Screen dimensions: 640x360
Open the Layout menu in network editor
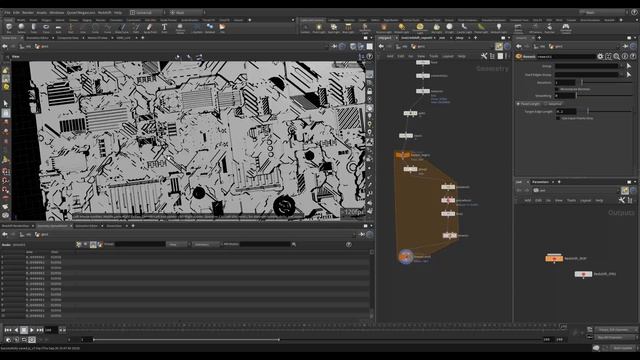coord(448,56)
